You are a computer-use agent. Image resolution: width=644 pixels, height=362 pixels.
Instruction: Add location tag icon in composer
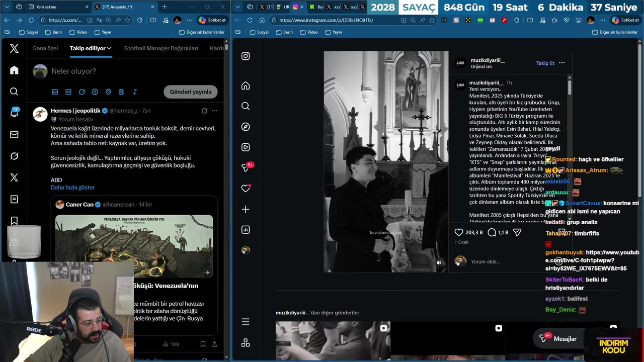coord(108,92)
